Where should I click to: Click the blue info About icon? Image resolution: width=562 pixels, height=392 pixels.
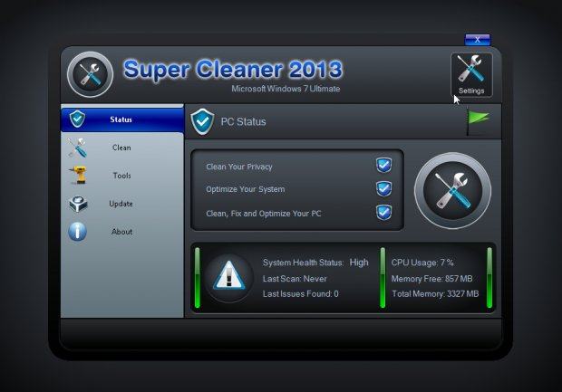click(77, 232)
